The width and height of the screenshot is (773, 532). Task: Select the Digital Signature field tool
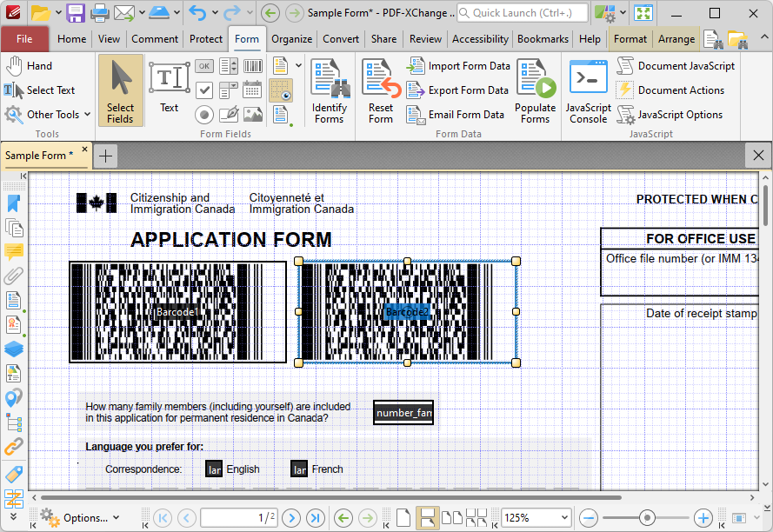[x=228, y=115]
